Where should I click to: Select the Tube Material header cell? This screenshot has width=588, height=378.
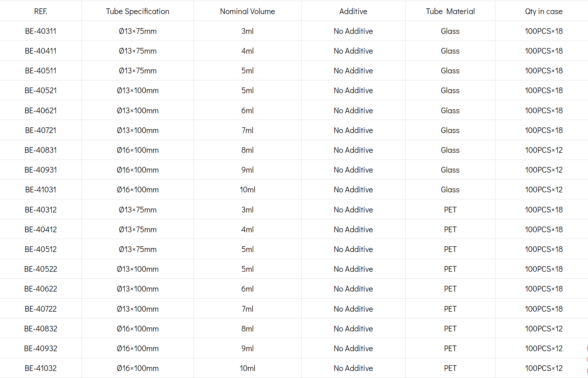tap(450, 11)
